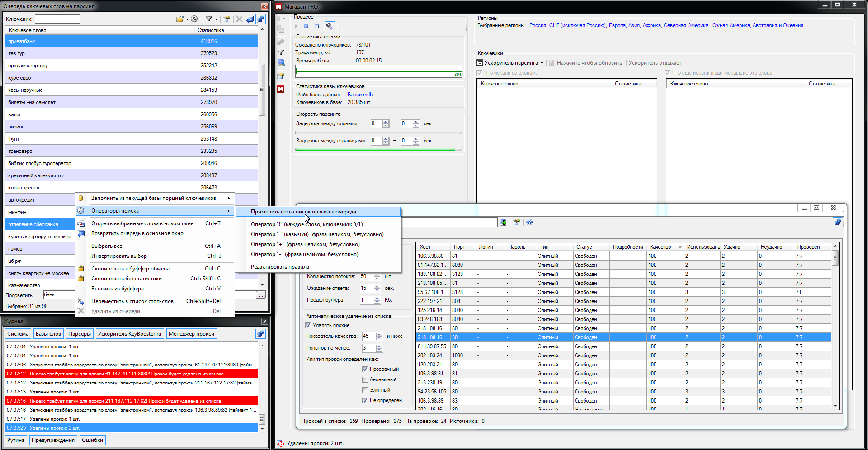This screenshot has height=450, width=868.
Task: Toggle the pin icon in queue window
Action: coord(261,19)
